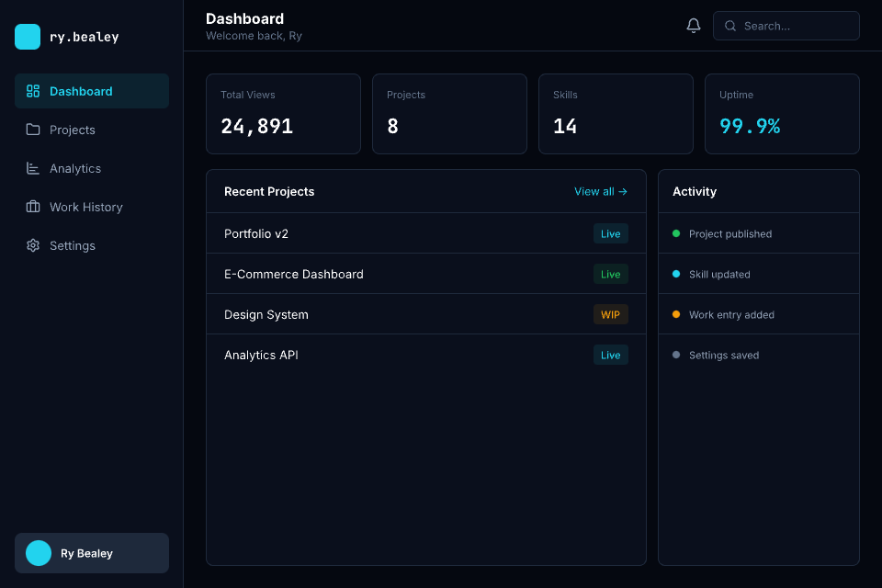Click the WIP badge on Design System
The width and height of the screenshot is (882, 588).
click(610, 314)
